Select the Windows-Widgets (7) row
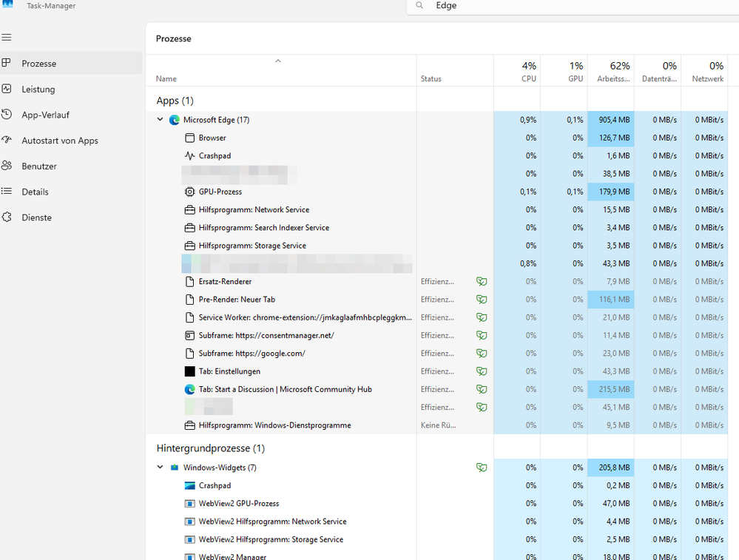 (437, 468)
